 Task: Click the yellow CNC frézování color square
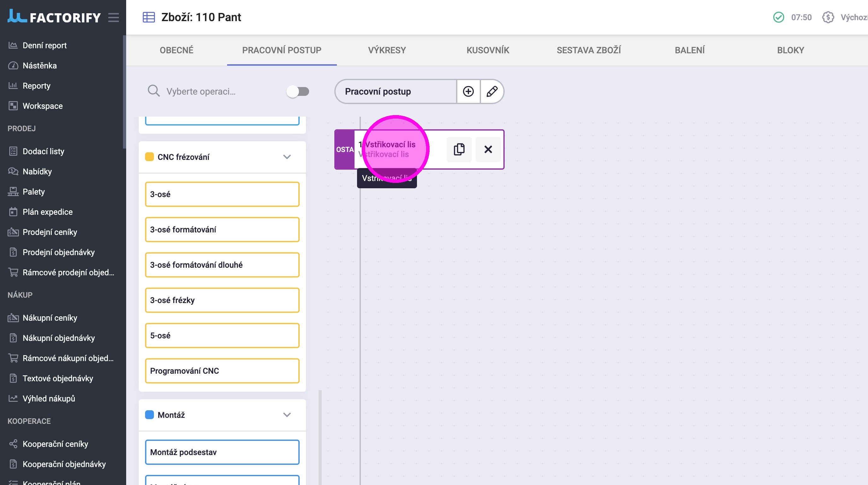tap(149, 157)
